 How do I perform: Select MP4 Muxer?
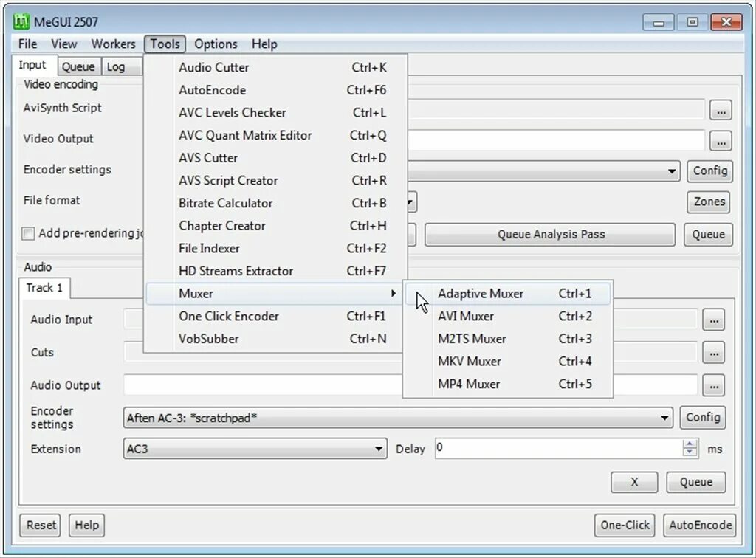tap(508, 385)
